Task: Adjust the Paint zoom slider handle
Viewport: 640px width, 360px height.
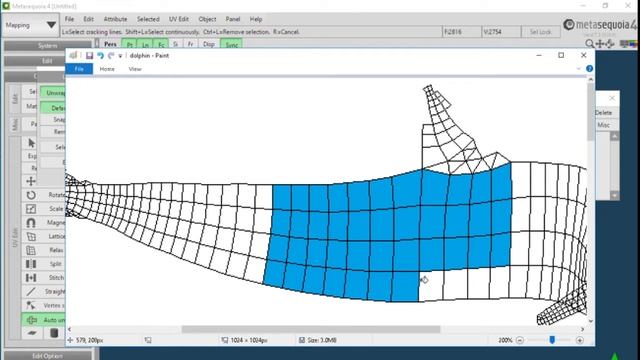Action: (x=552, y=340)
